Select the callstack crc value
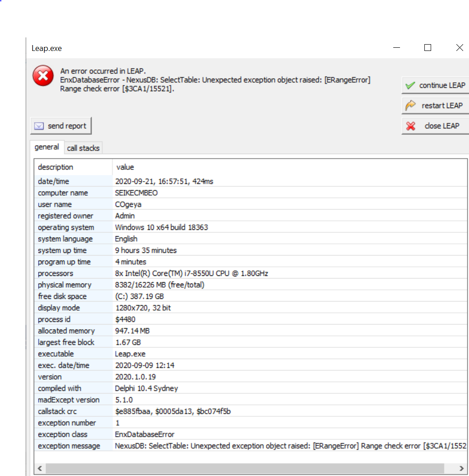The image size is (469, 476). [x=173, y=412]
